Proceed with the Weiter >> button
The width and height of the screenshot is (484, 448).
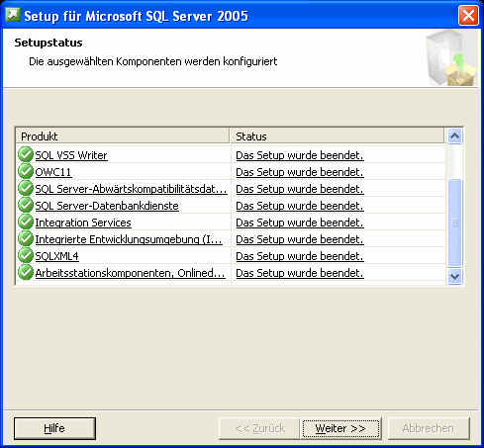pyautogui.click(x=340, y=428)
